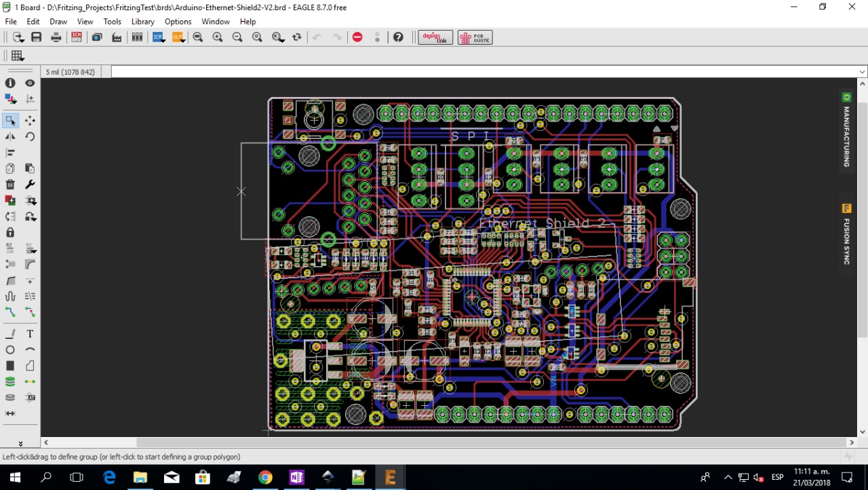Click the design link button
Viewport: 868px width, 490px height.
435,37
